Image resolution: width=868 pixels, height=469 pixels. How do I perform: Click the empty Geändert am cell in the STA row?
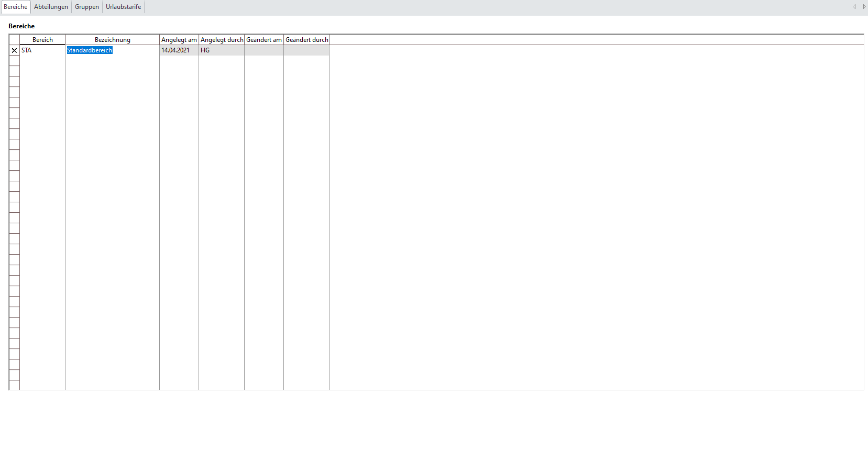(263, 50)
